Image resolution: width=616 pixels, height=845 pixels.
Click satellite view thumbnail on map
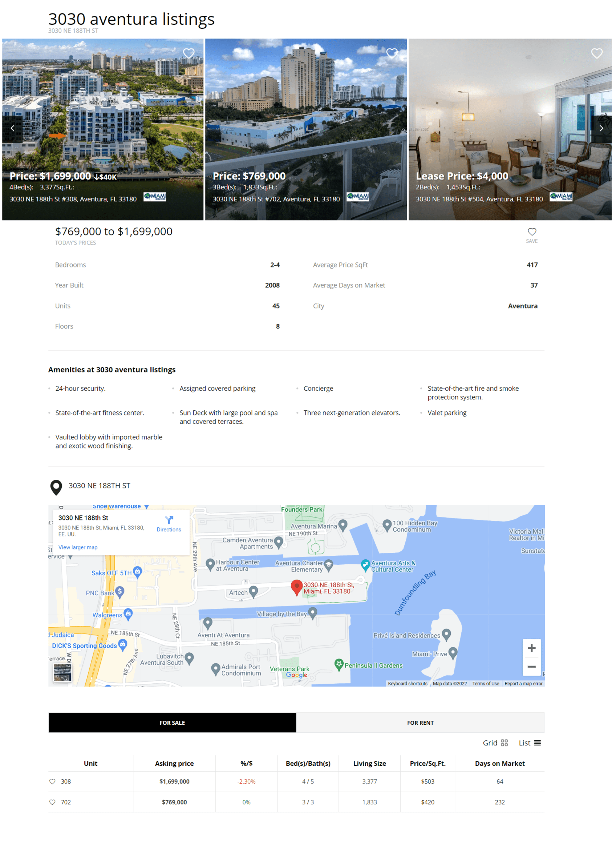coord(62,673)
